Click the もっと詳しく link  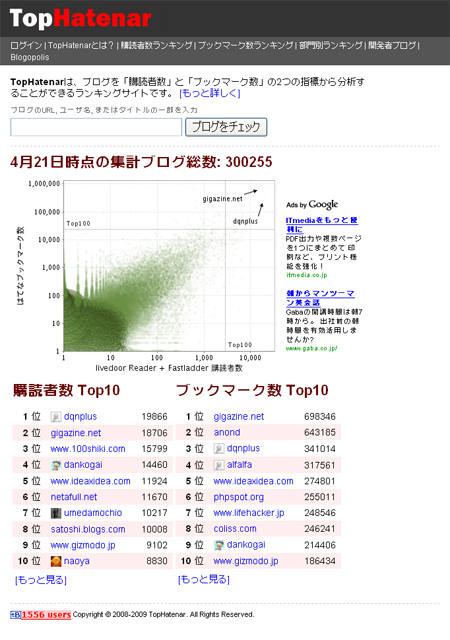click(209, 93)
